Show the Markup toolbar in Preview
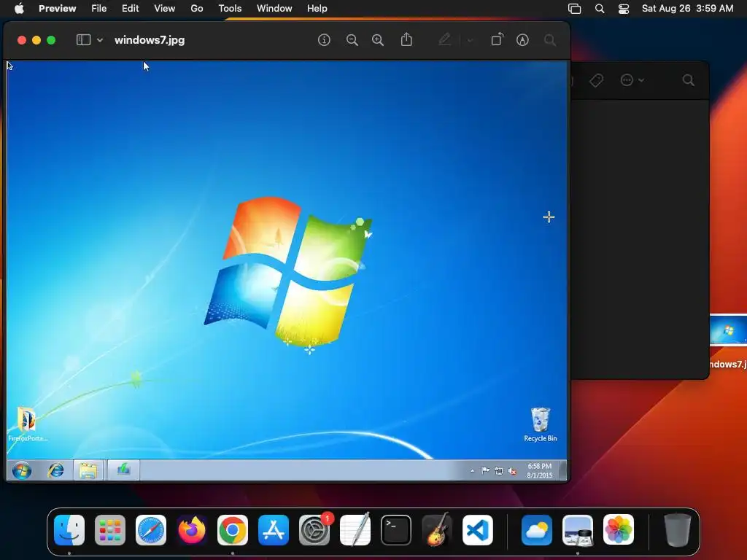Viewport: 747px width, 560px height. (x=522, y=40)
